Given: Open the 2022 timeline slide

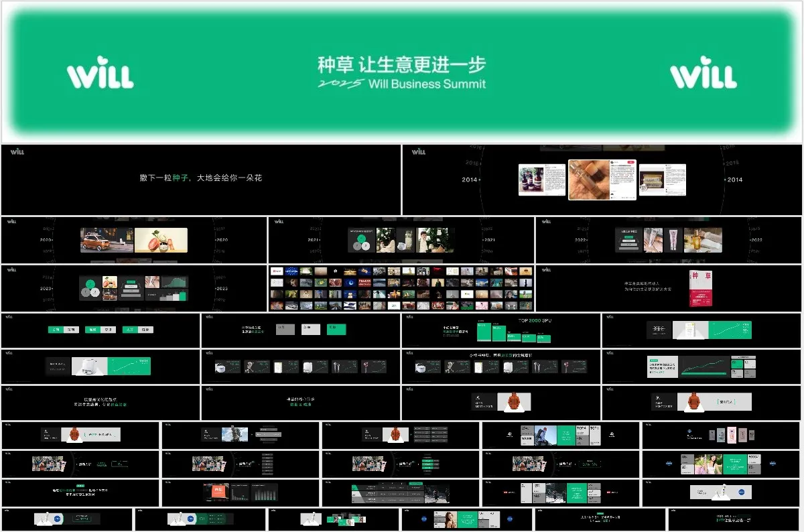Looking at the screenshot, I should pos(669,240).
